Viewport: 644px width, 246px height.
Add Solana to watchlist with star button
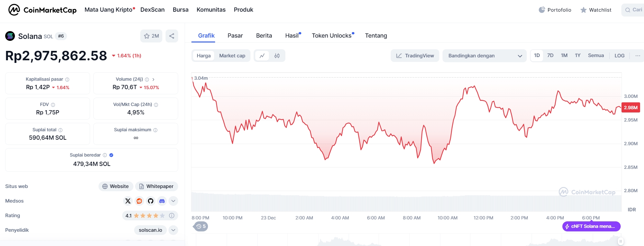coord(151,36)
